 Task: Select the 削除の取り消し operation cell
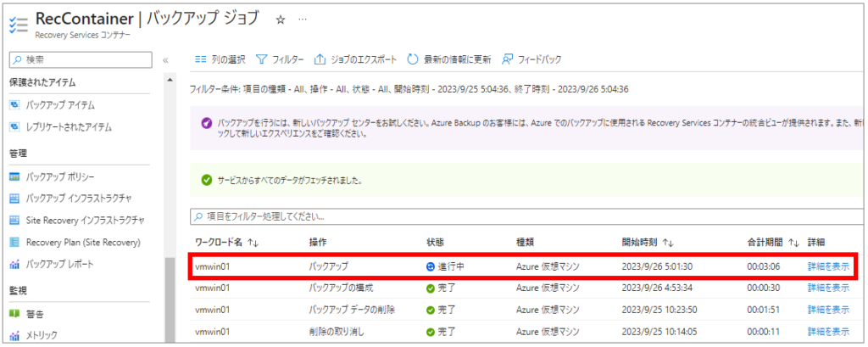tap(337, 332)
